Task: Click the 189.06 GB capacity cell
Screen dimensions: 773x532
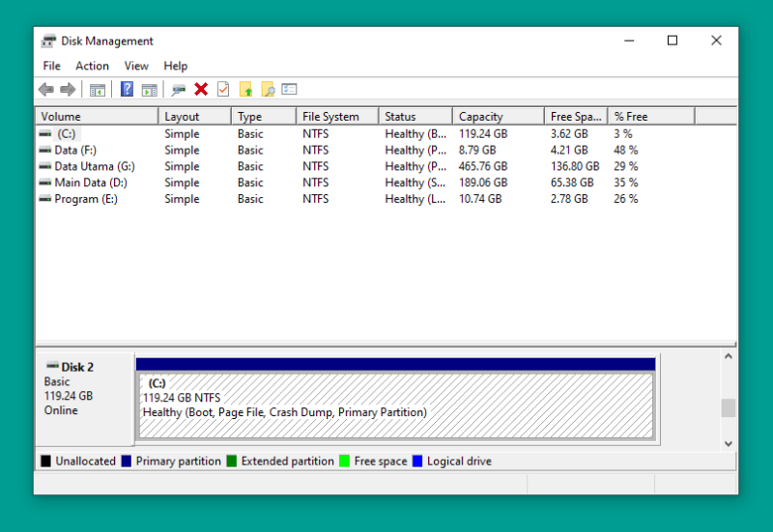Action: click(x=483, y=182)
